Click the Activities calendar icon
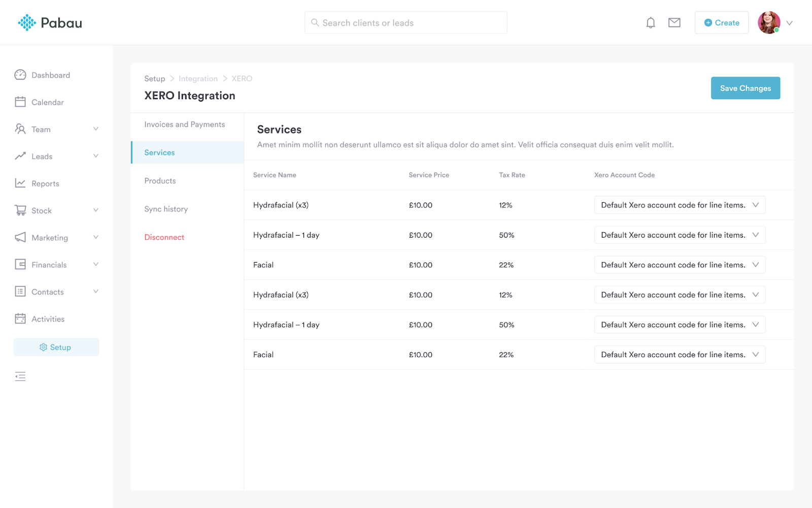 tap(20, 319)
